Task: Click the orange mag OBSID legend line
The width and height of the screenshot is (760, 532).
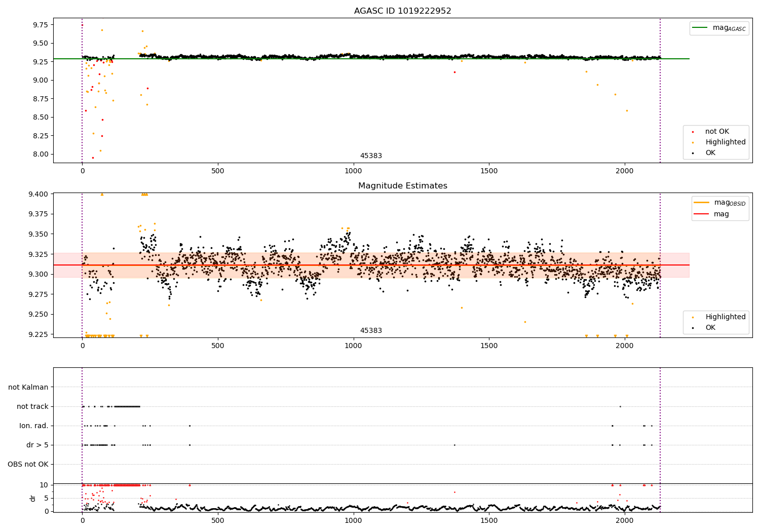Action: (x=702, y=203)
